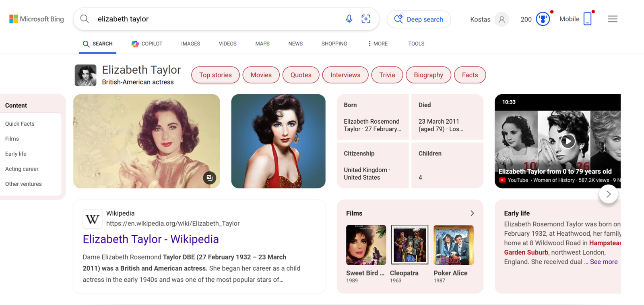
Task: Click the microphone voice search icon
Action: tap(349, 19)
